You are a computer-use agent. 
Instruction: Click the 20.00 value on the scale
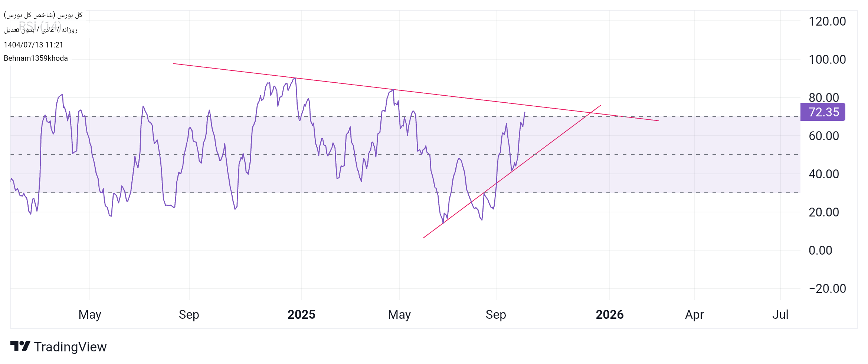[824, 212]
